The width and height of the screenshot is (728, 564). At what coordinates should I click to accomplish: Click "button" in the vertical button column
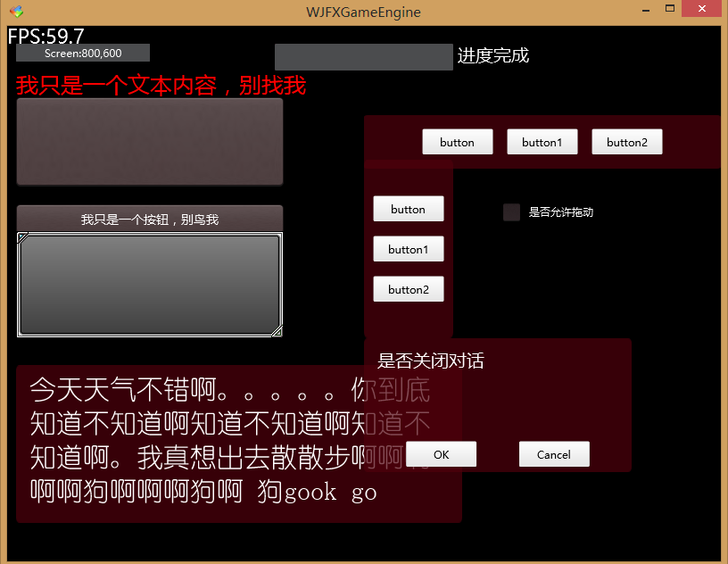coord(408,209)
